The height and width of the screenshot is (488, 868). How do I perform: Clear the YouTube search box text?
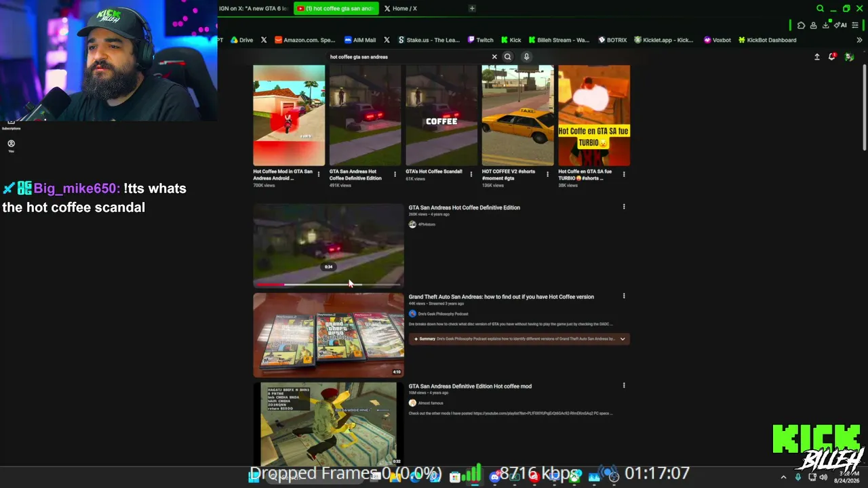click(494, 57)
